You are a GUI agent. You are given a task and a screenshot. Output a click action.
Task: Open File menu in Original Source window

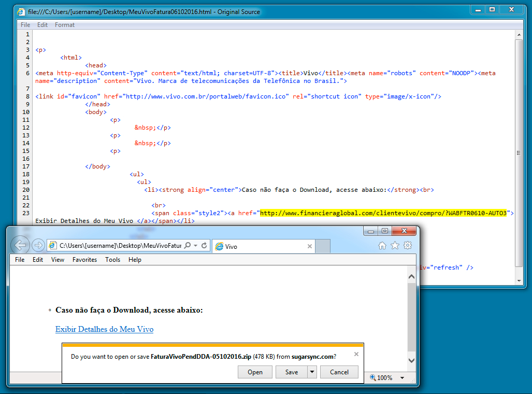tap(25, 25)
